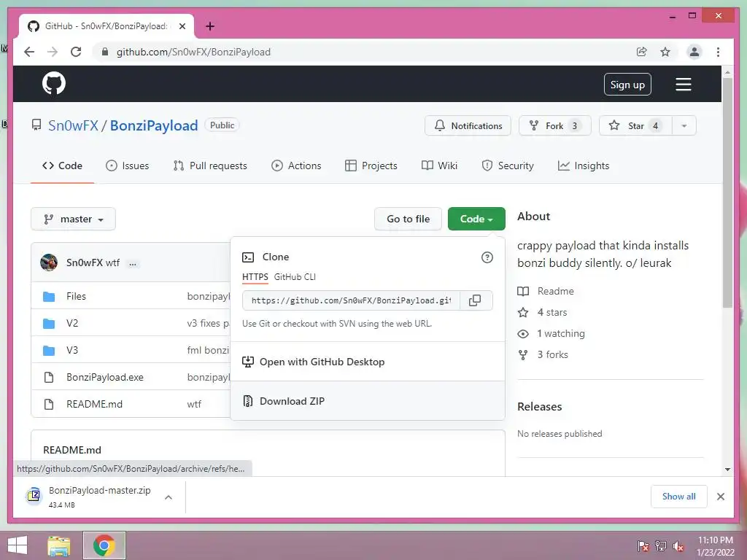Switch to the Issues tab

127,166
